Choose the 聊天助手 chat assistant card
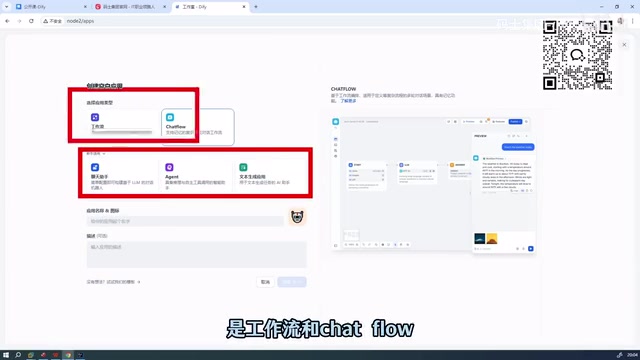Screen dimensions: 640x360 [x=122, y=176]
